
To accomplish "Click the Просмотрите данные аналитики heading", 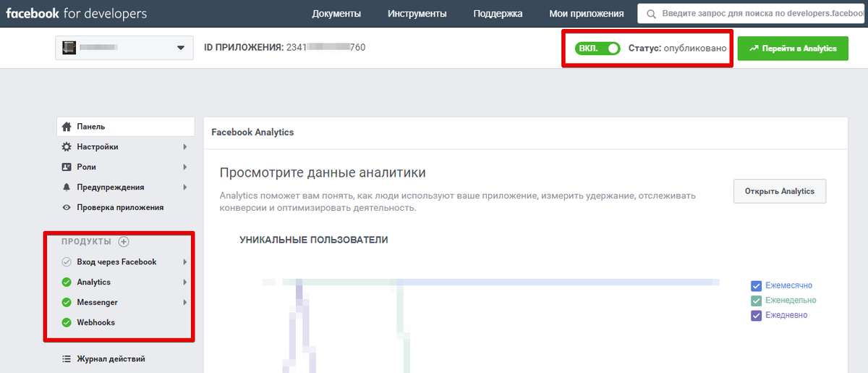I will [323, 173].
